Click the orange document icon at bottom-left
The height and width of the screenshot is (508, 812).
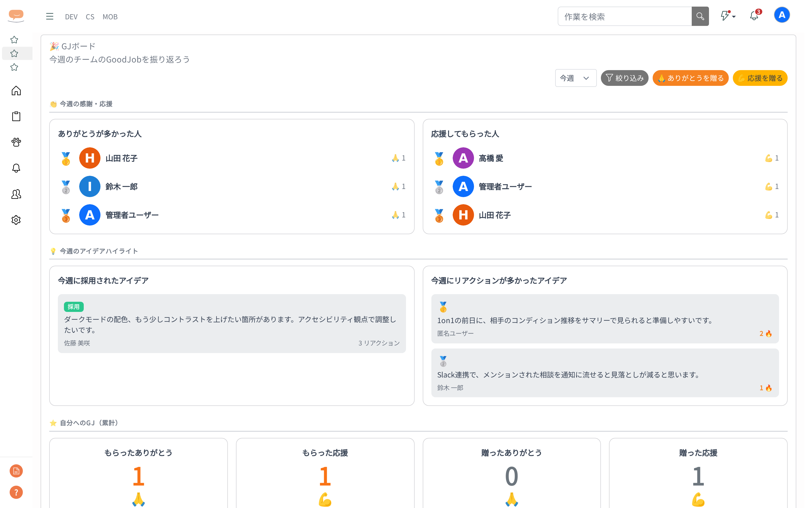pos(16,471)
